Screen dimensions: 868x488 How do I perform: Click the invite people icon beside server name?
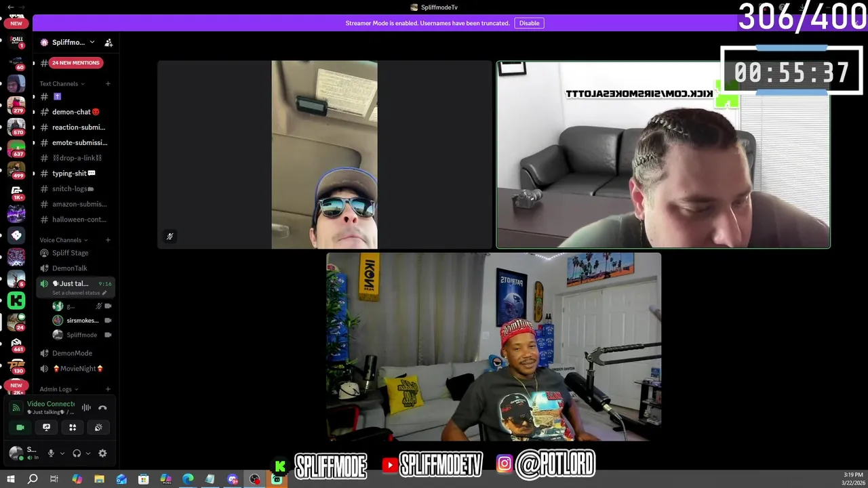point(108,43)
